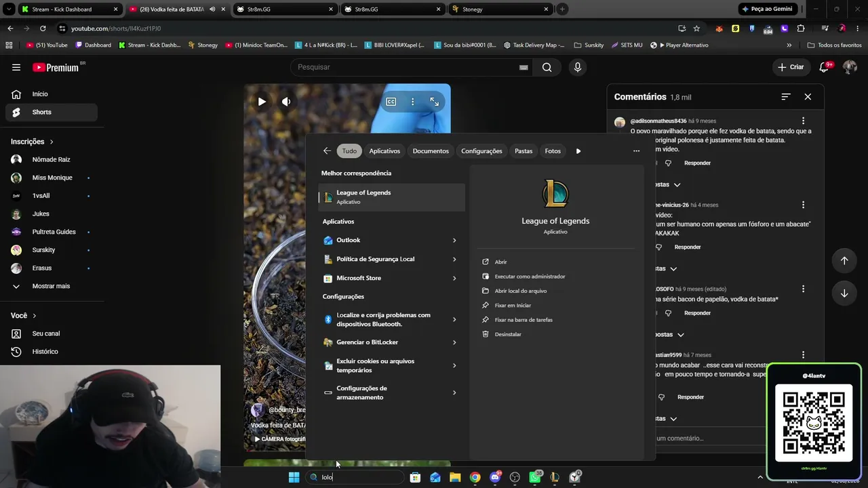The height and width of the screenshot is (488, 868).
Task: Show hidden bookmarks with double chevron
Action: click(789, 45)
